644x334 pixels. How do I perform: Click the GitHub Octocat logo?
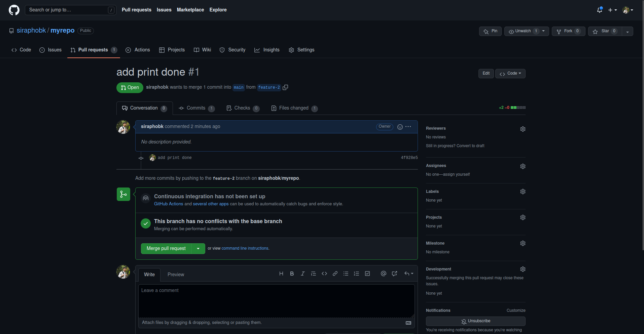tap(14, 10)
